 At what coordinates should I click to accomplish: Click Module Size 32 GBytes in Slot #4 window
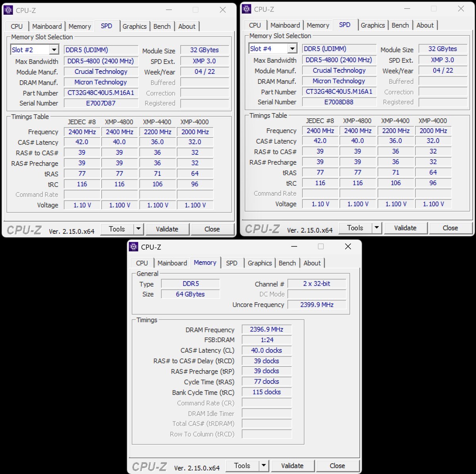pos(443,49)
